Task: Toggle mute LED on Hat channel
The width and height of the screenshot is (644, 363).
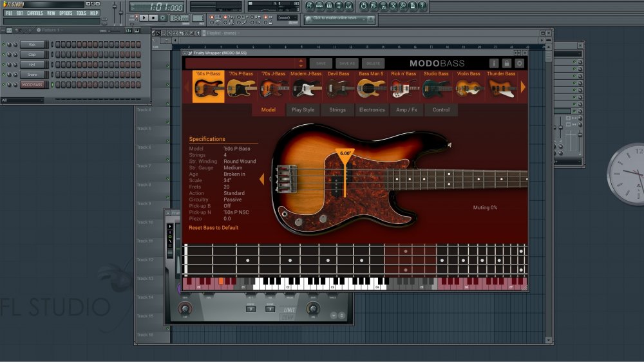Action: (3, 64)
